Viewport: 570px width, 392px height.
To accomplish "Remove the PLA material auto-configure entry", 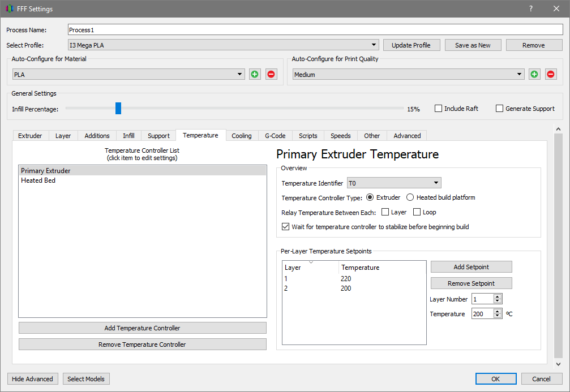I will pyautogui.click(x=271, y=74).
